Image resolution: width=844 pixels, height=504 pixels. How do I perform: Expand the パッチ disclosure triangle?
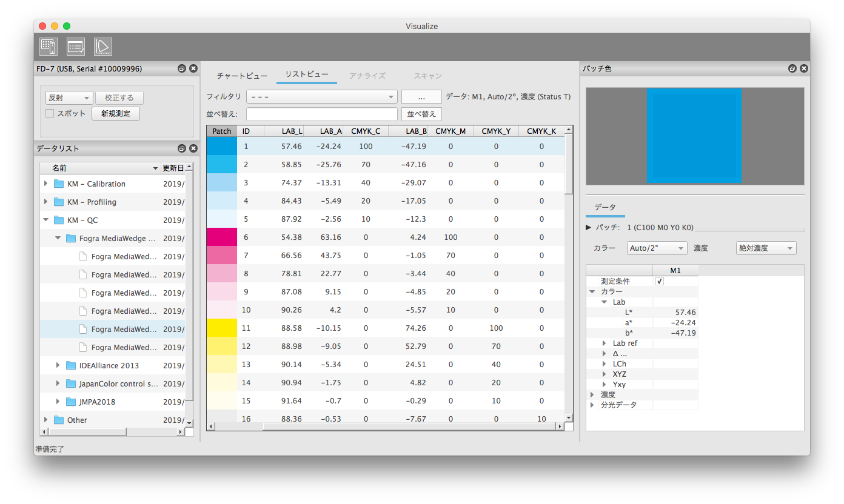click(x=589, y=228)
